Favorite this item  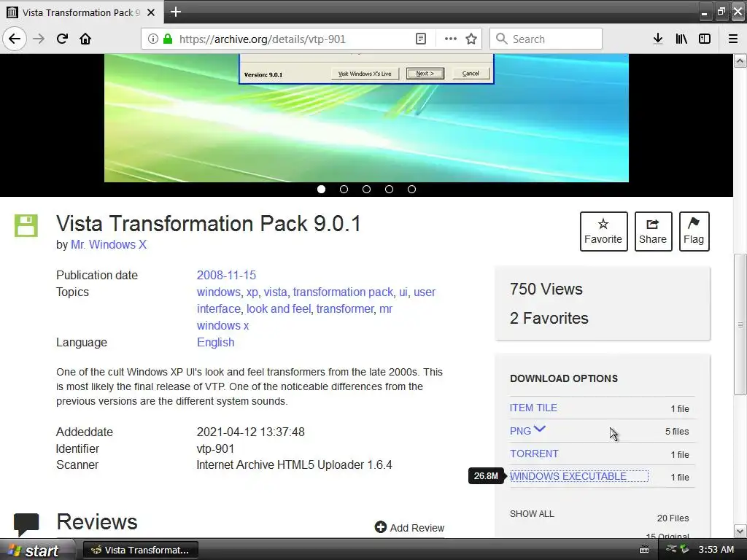point(603,231)
